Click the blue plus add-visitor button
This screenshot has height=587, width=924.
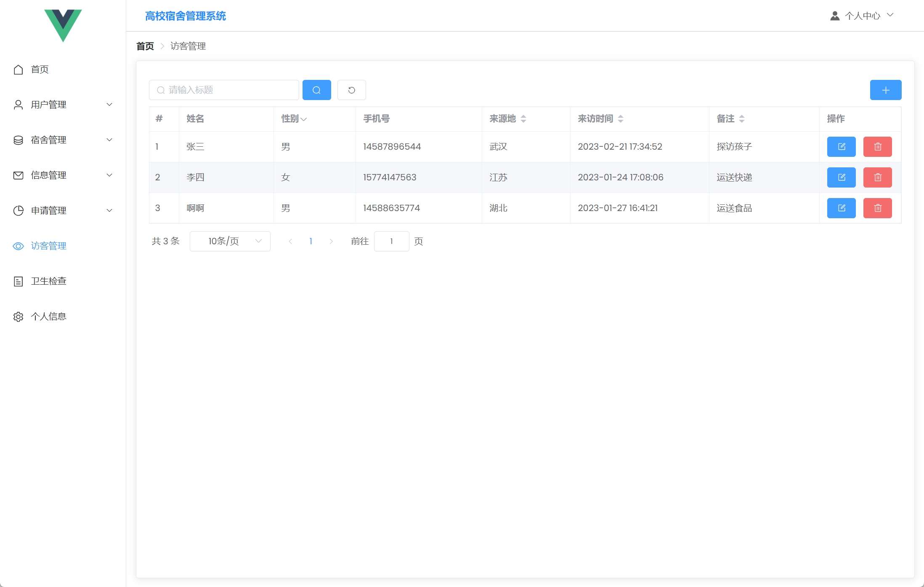click(885, 90)
